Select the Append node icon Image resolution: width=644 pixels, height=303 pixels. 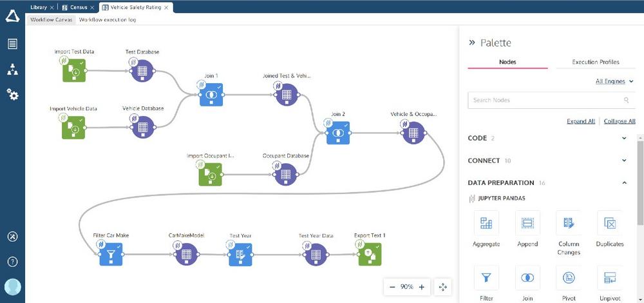[527, 223]
